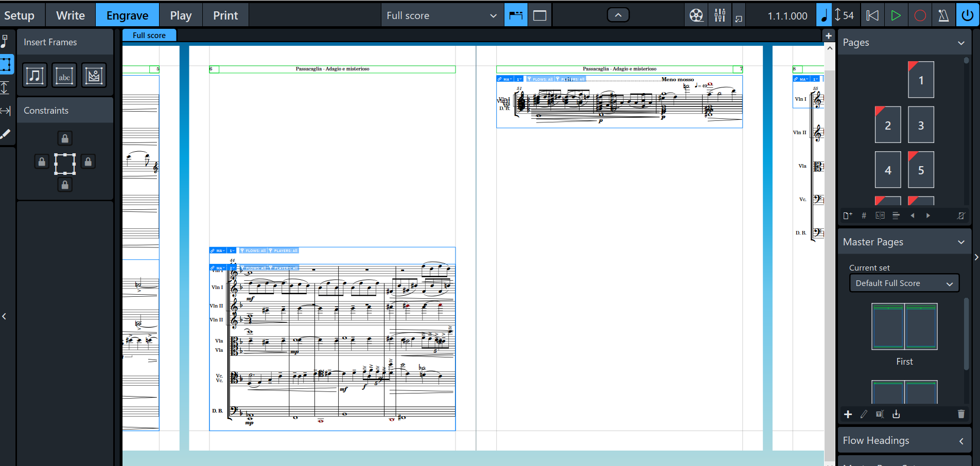Image resolution: width=980 pixels, height=466 pixels.
Task: Select the First master page thumbnail
Action: 904,327
